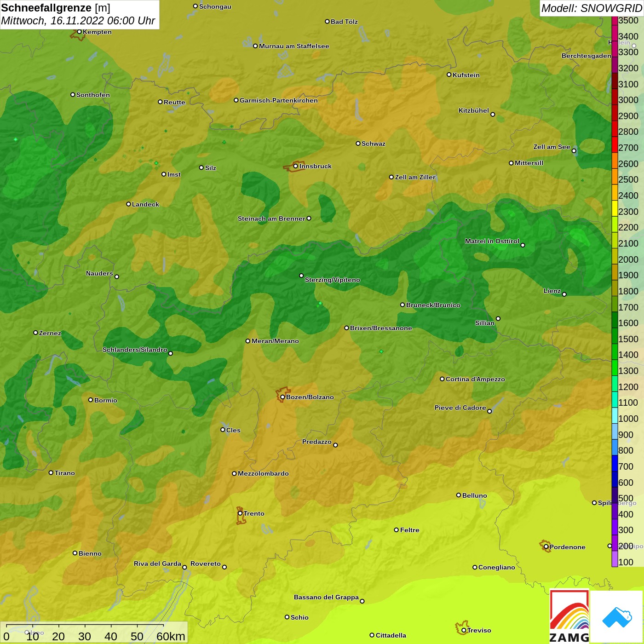644x644 pixels.
Task: Click Cortina d'Ampezzo label
Action: tap(475, 379)
